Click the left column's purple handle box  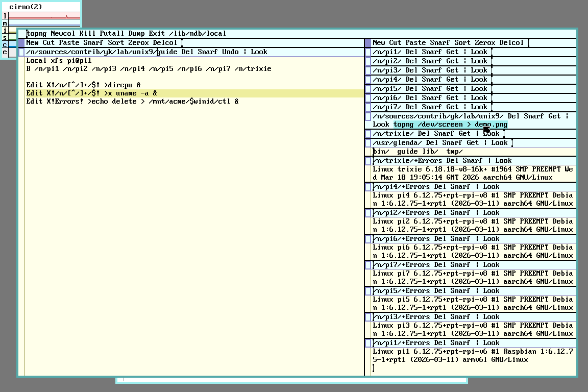21,43
